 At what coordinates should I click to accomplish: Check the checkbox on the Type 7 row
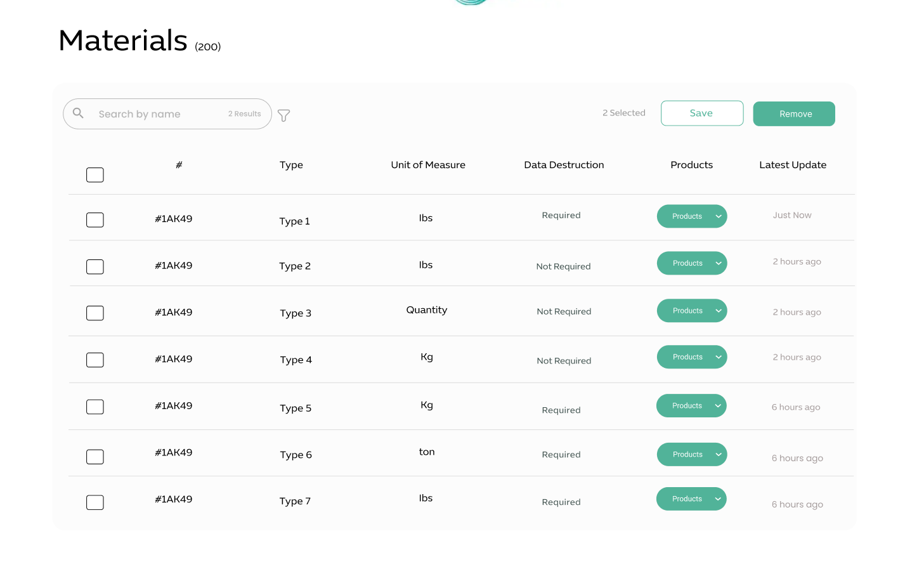pos(94,502)
